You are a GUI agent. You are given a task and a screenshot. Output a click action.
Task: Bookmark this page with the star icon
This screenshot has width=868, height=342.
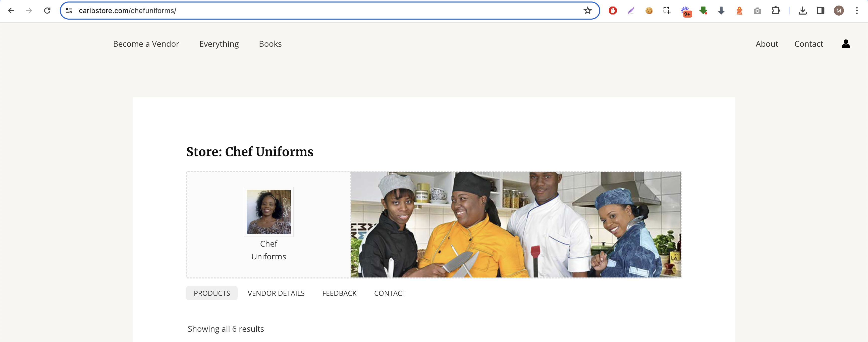(x=588, y=11)
